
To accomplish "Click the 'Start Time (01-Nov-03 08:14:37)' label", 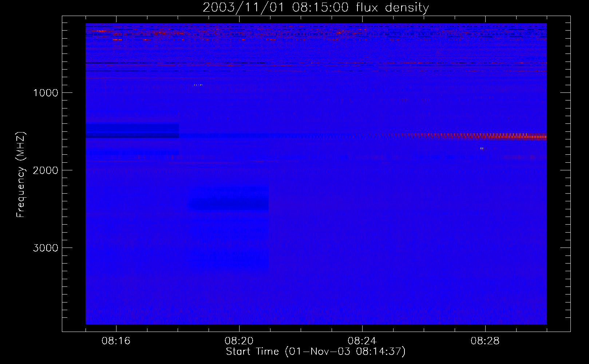I will [316, 352].
